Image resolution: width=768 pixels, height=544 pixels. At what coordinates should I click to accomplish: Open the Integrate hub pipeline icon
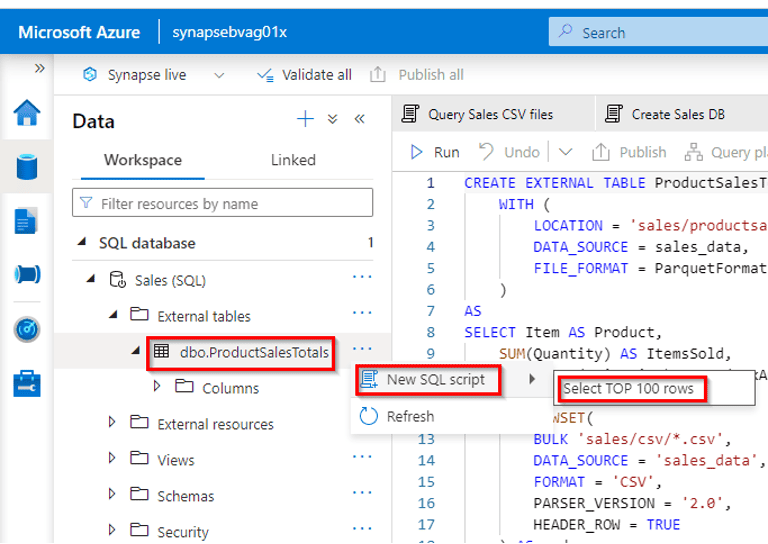point(27,274)
